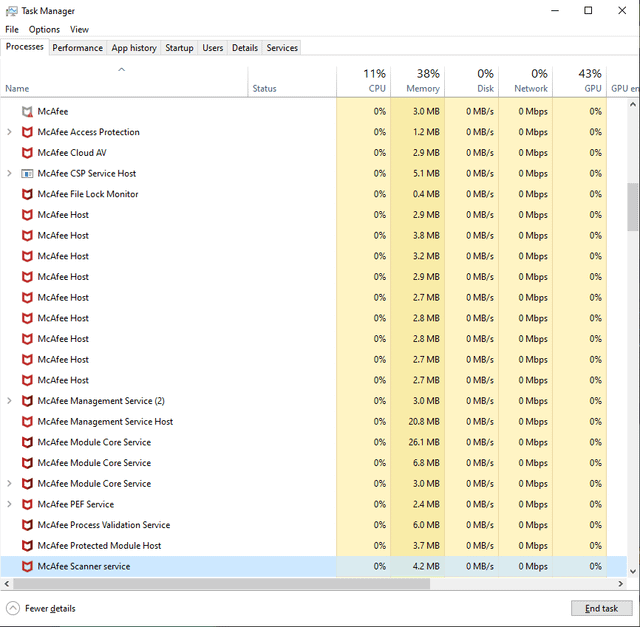Viewport: 640px width, 627px height.
Task: Click the End task button
Action: tap(602, 608)
